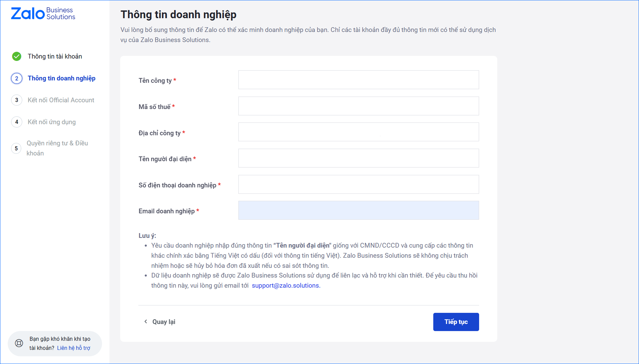This screenshot has height=364, width=639.
Task: Click the step 2 circle icon
Action: click(x=17, y=78)
